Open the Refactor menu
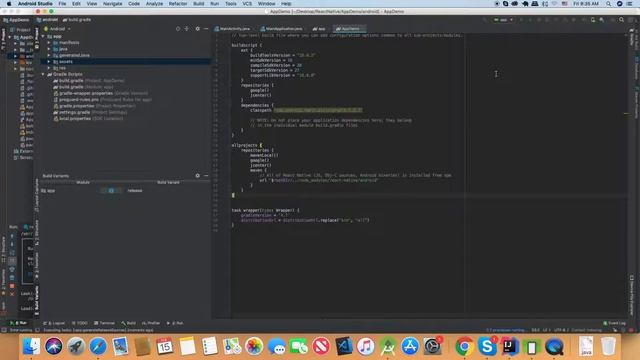The width and height of the screenshot is (640, 360). (x=178, y=4)
